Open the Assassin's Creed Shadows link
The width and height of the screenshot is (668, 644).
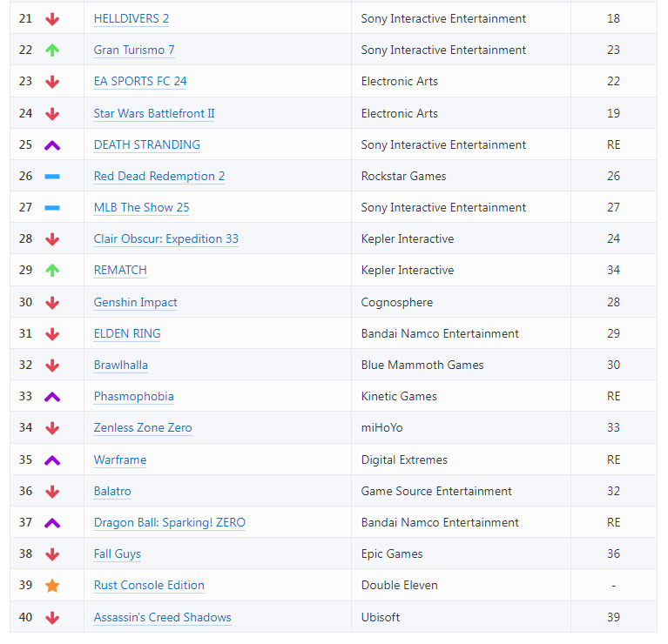coord(162,617)
